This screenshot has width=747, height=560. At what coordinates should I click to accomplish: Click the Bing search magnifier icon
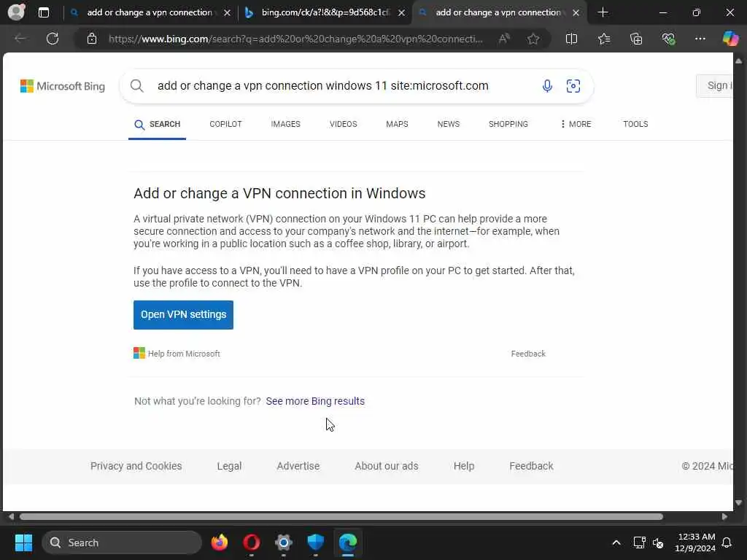(x=136, y=86)
